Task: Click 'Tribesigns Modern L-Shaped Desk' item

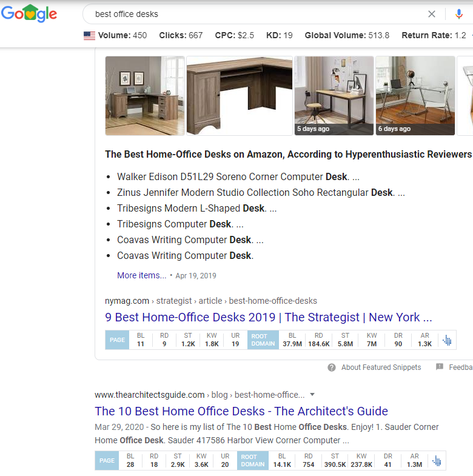Action: click(196, 208)
